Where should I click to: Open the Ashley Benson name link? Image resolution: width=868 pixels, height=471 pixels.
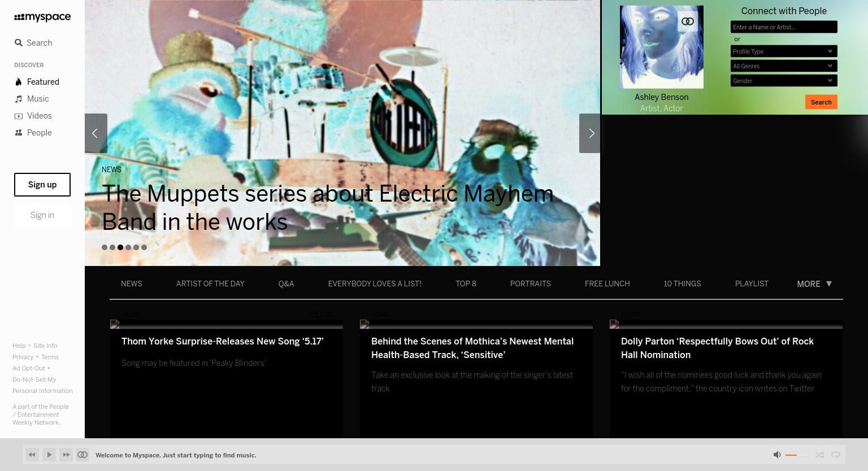click(x=661, y=97)
